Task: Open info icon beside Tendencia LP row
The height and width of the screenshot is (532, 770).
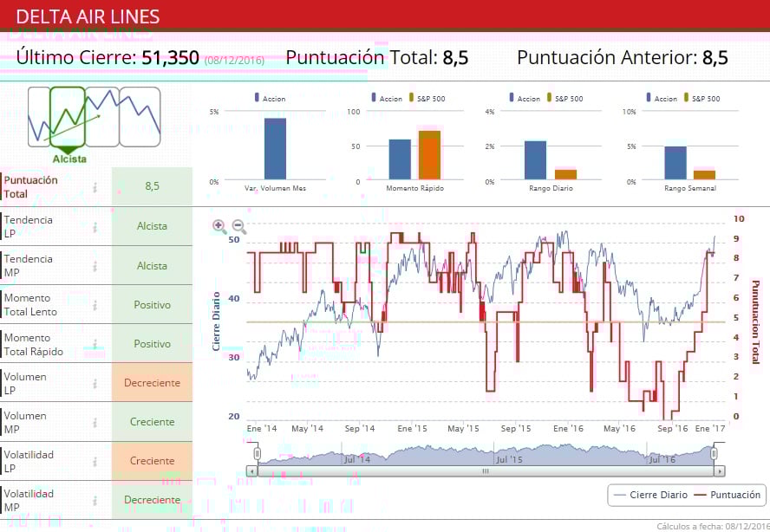Action: point(95,227)
